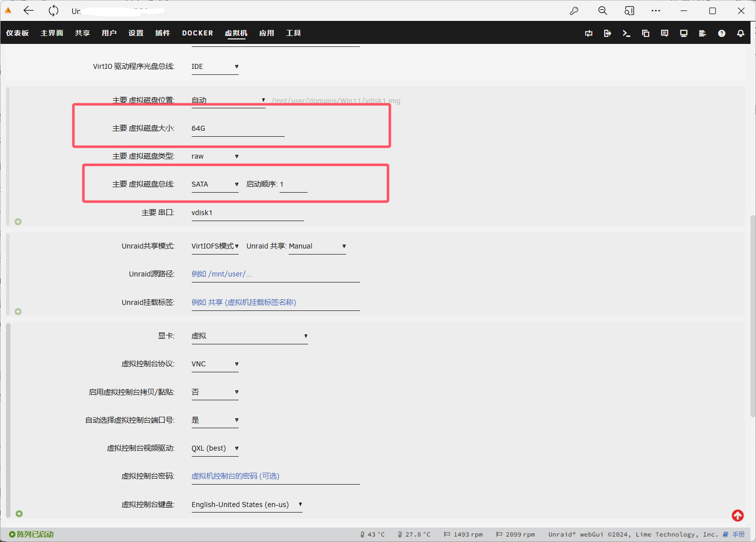
Task: Click the red back-to-top arrow
Action: click(x=738, y=516)
